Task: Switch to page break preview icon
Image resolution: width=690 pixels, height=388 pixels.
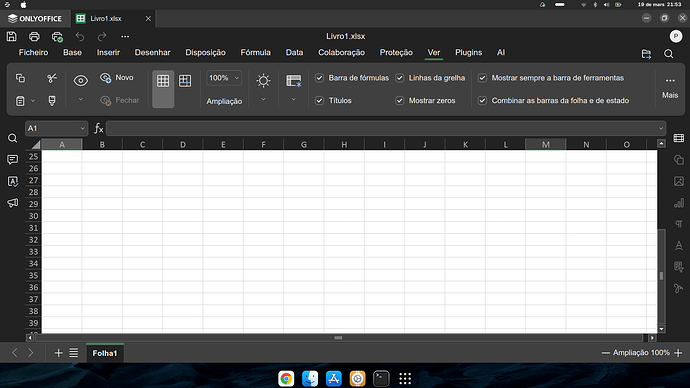Action: tap(185, 81)
